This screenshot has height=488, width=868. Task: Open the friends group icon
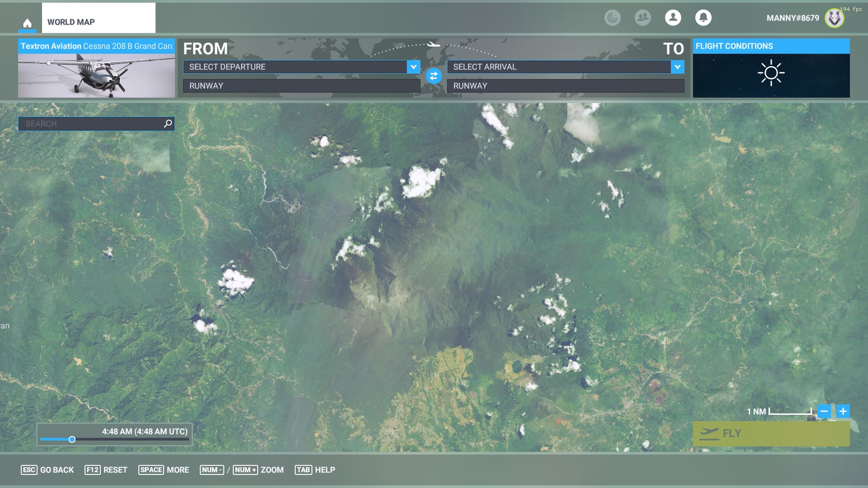(642, 18)
